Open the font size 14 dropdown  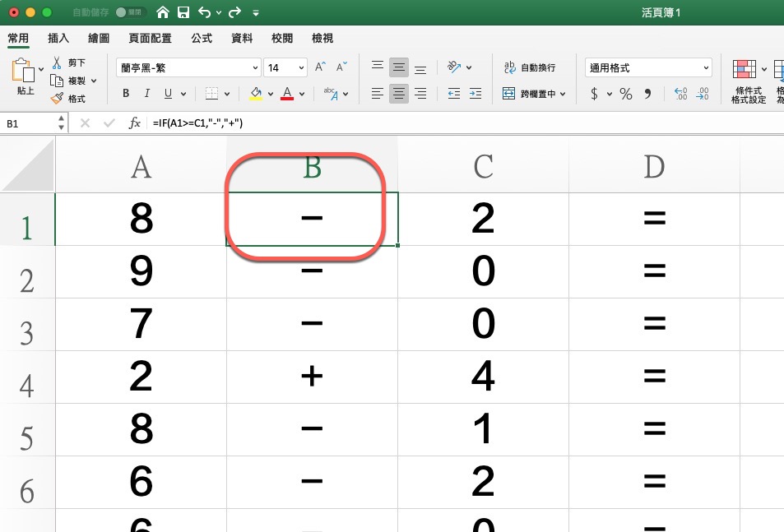302,67
